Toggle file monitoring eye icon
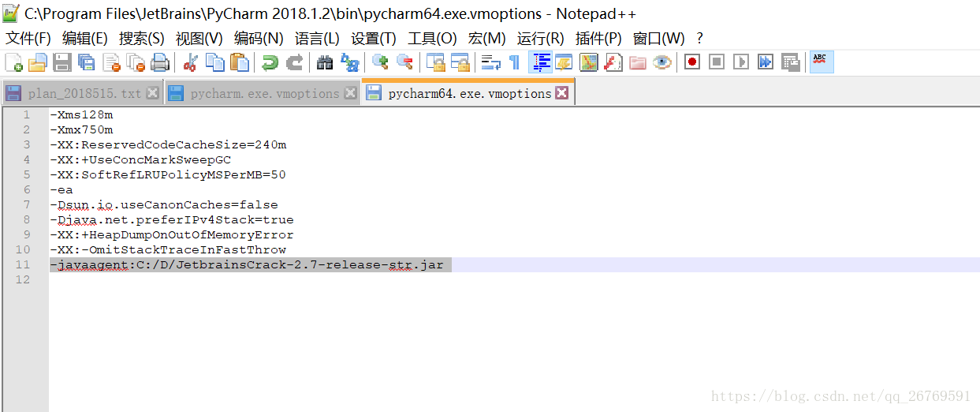 pyautogui.click(x=661, y=62)
